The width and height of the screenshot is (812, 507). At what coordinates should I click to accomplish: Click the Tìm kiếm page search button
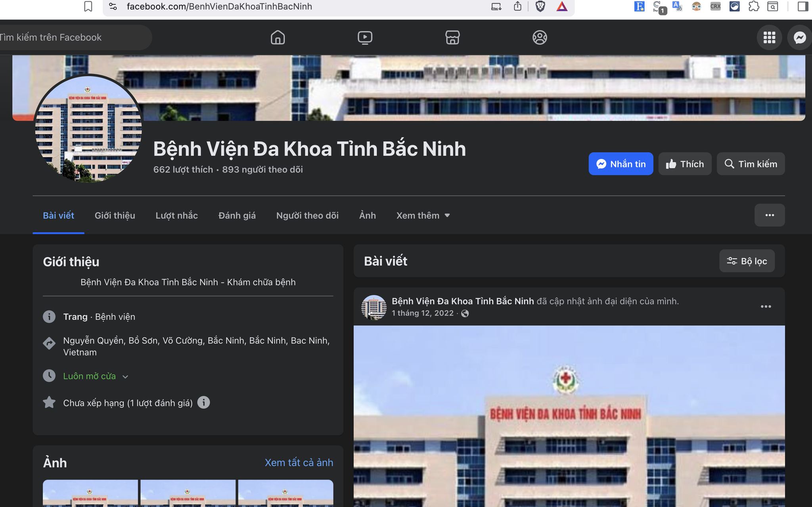point(751,164)
